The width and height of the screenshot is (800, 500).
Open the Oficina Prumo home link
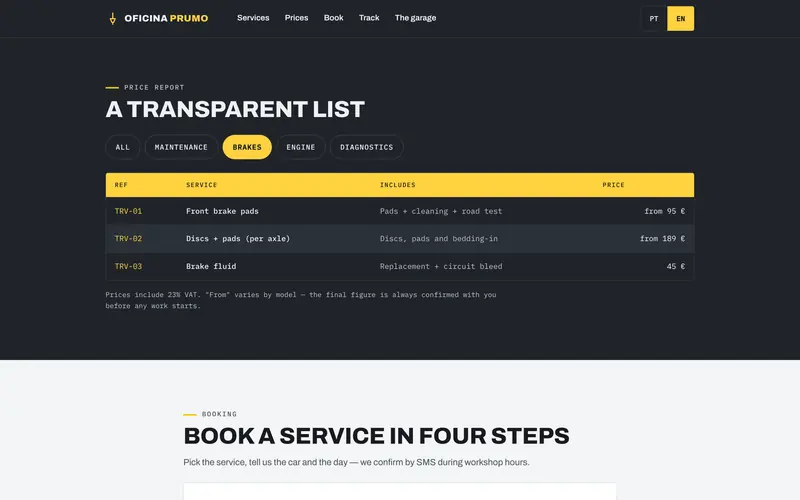(x=158, y=18)
